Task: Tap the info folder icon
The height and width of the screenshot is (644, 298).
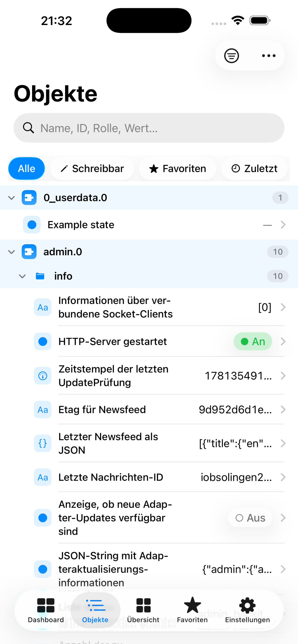Action: [40, 276]
